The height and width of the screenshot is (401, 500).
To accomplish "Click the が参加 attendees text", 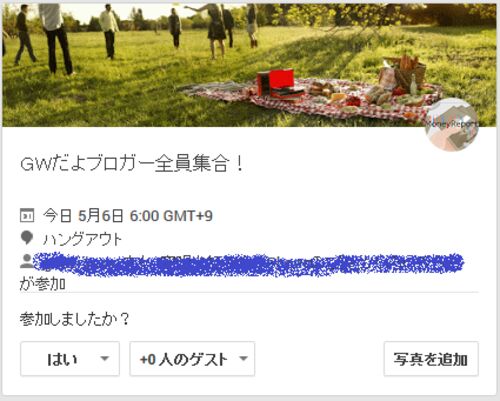I will coord(42,284).
